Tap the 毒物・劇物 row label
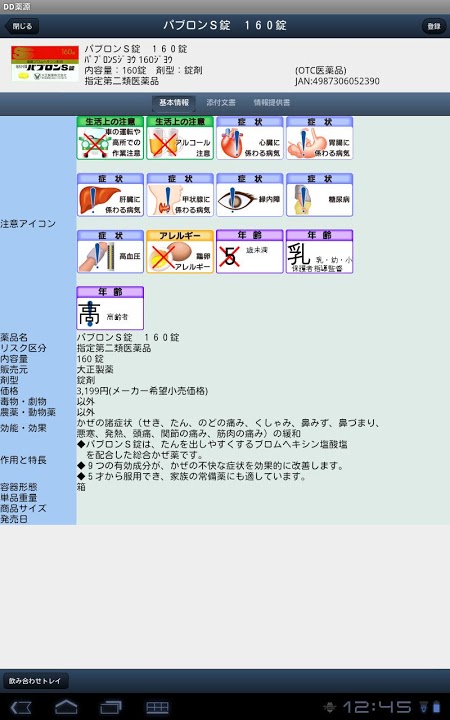Viewport: 450px width, 720px height. click(x=23, y=402)
